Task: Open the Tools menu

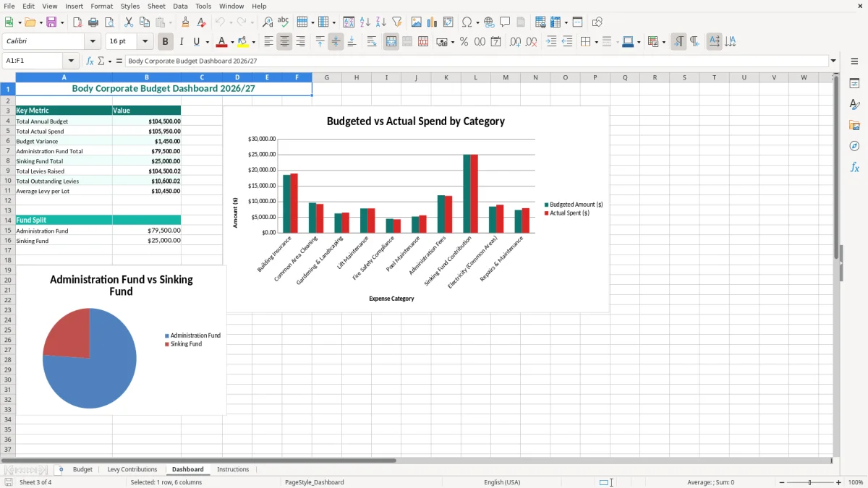Action: 203,6
